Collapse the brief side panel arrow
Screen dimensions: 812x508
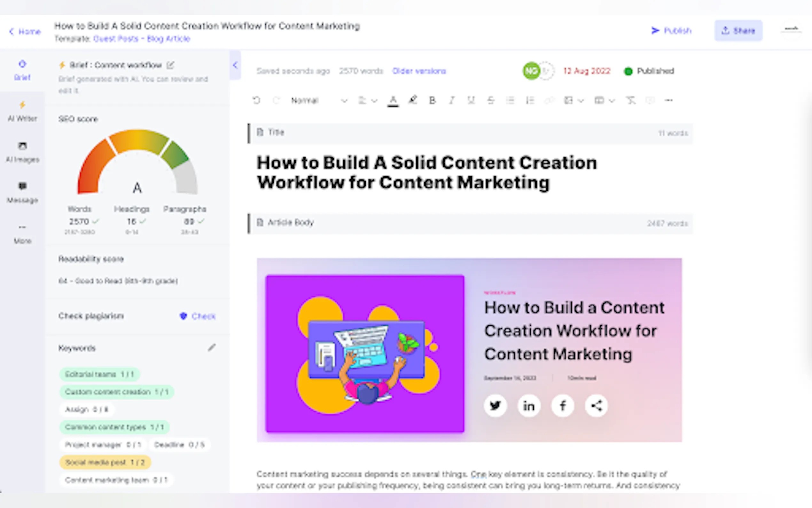pyautogui.click(x=235, y=65)
